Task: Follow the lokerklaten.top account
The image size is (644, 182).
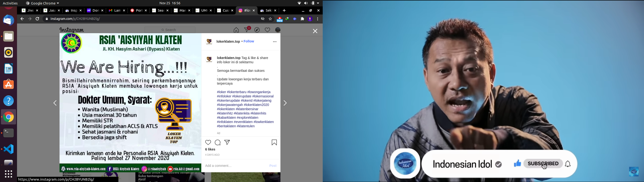Action: [x=249, y=41]
